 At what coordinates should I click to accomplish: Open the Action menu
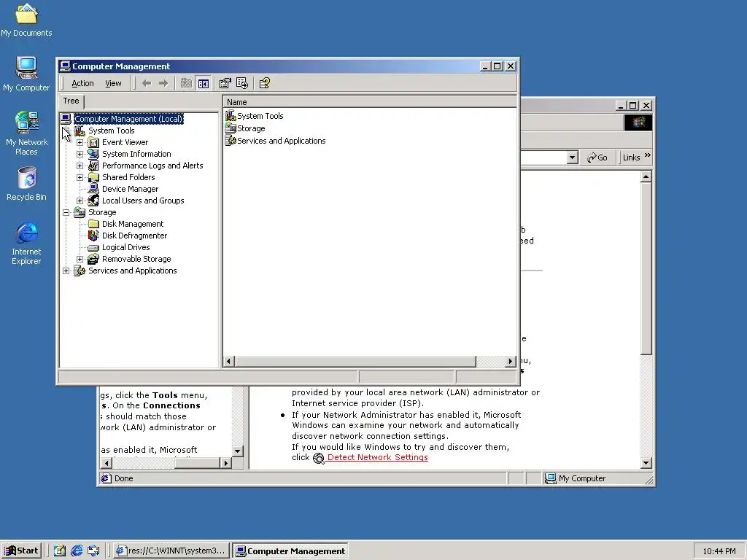tap(82, 83)
